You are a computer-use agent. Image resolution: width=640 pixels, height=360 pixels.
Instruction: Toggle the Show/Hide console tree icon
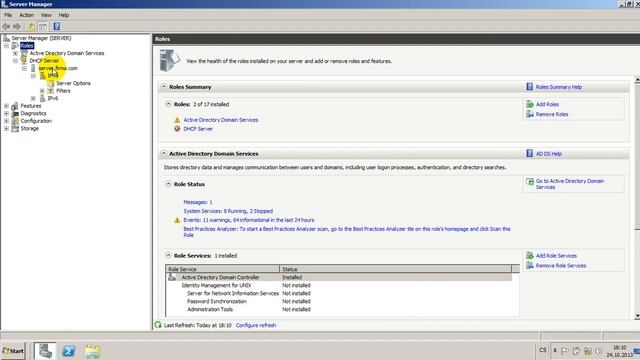click(43, 27)
